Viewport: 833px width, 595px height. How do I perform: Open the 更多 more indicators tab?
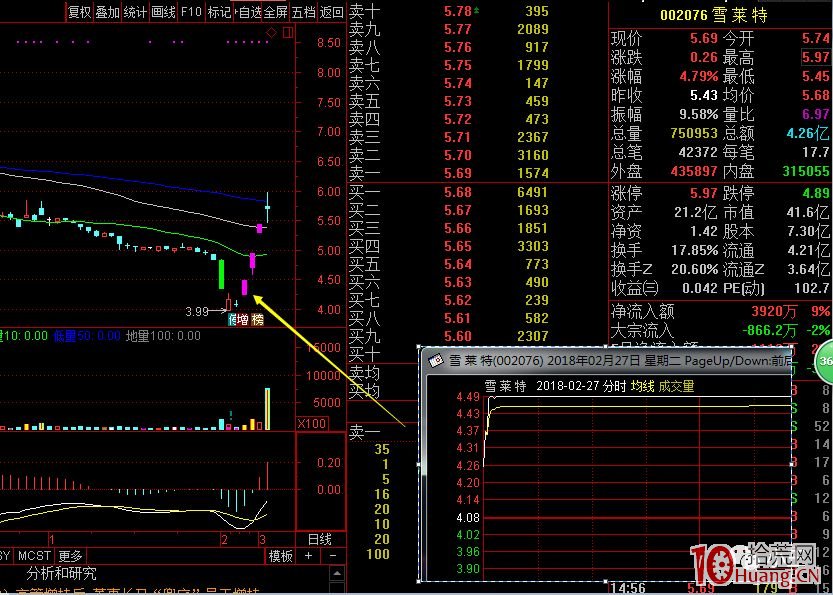(x=71, y=556)
